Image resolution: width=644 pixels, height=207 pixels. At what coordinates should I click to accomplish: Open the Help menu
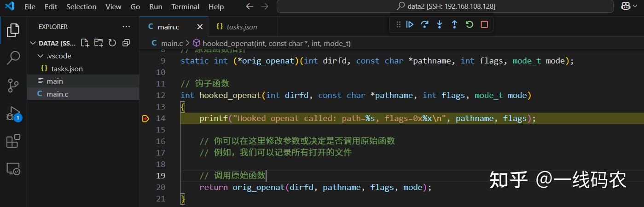(x=216, y=7)
